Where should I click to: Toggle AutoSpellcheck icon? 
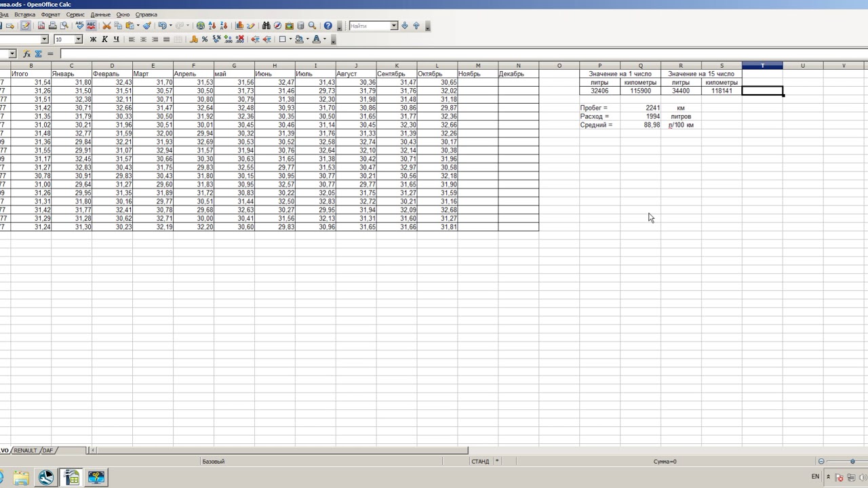pos(91,26)
